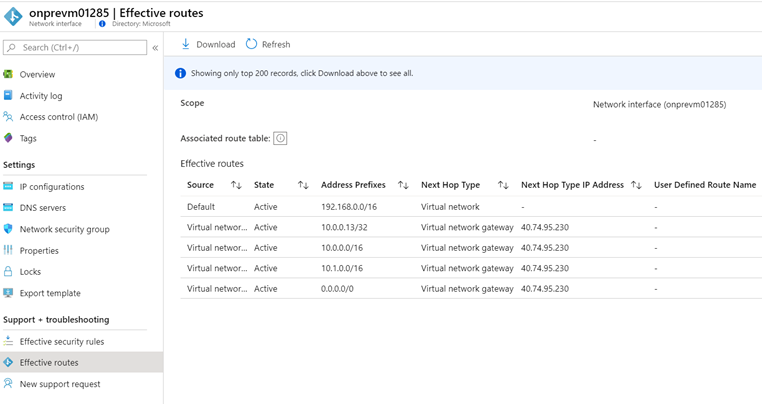Sort by Address Prefixes column arrows
This screenshot has height=404, width=762.
point(403,185)
